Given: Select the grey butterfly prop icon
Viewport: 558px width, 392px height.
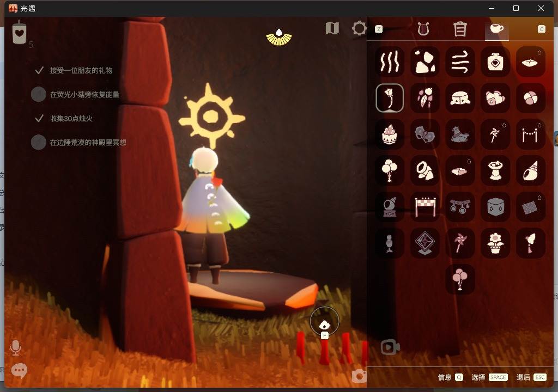Looking at the screenshot, I should tap(424, 134).
